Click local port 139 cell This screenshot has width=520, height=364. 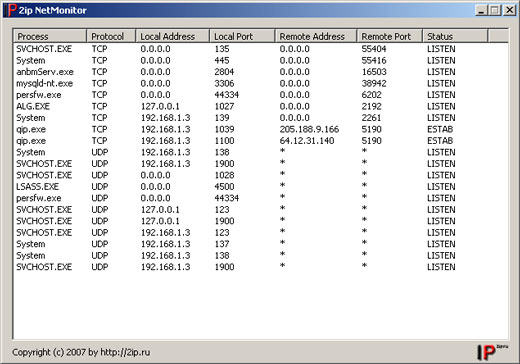tap(222, 118)
